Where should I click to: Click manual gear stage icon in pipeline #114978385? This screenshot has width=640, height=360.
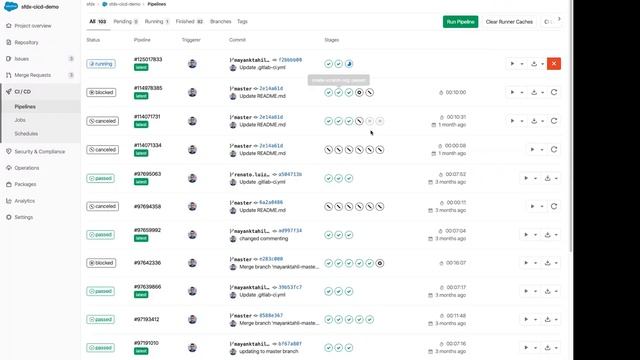(359, 93)
